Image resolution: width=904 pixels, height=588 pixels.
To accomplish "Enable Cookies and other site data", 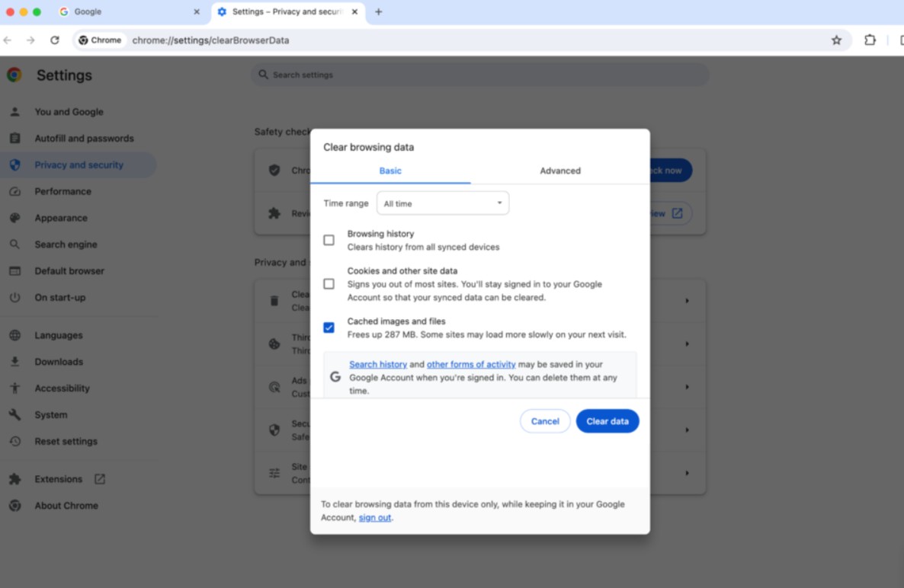I will [329, 283].
